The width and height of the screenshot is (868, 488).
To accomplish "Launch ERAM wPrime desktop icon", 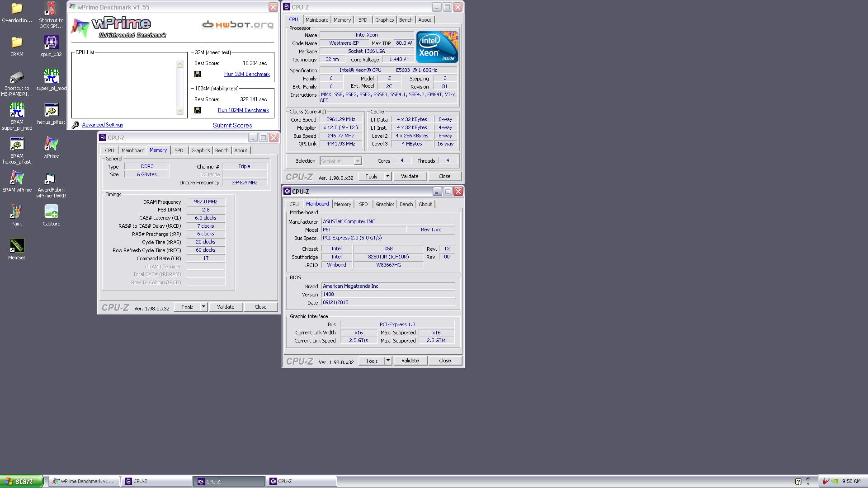I will pyautogui.click(x=17, y=182).
